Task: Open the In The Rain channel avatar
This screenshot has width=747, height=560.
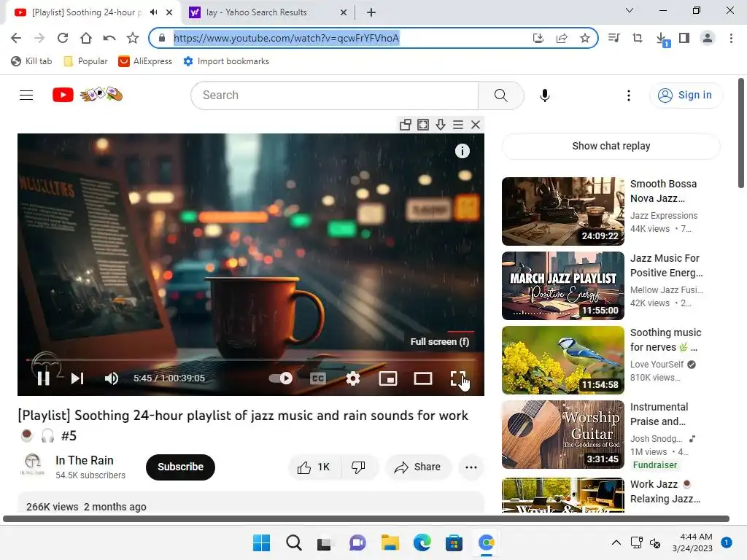Action: (x=32, y=464)
